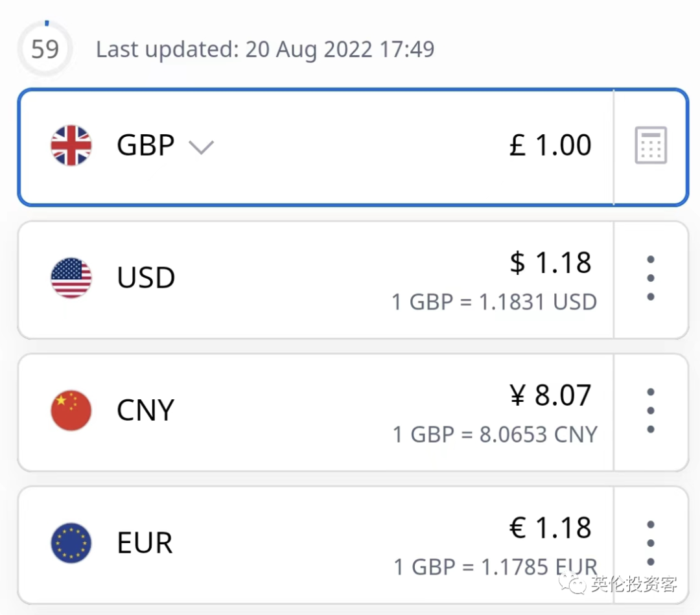Open the three-dot menu for EUR
Viewport: 700px width, 615px height.
pos(651,543)
